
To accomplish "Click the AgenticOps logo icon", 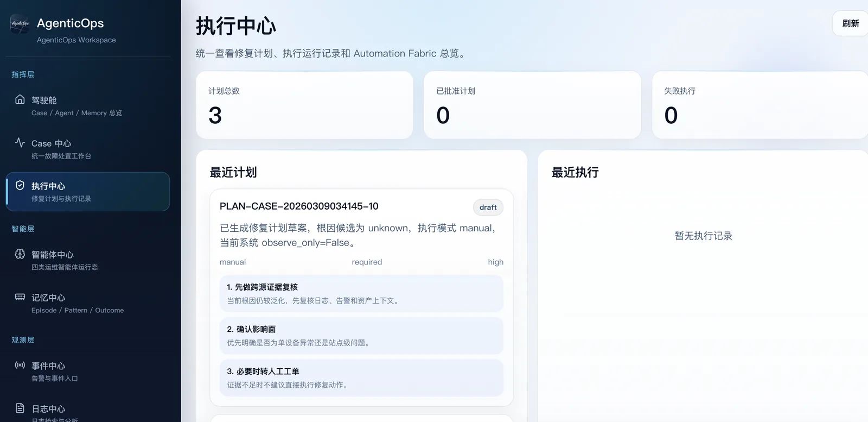I will tap(20, 24).
